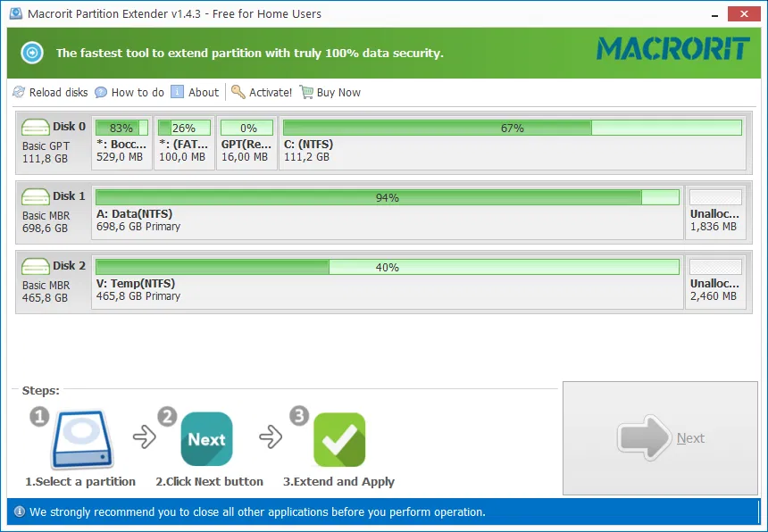Open Reload disks
This screenshot has height=532, width=768.
coord(50,93)
